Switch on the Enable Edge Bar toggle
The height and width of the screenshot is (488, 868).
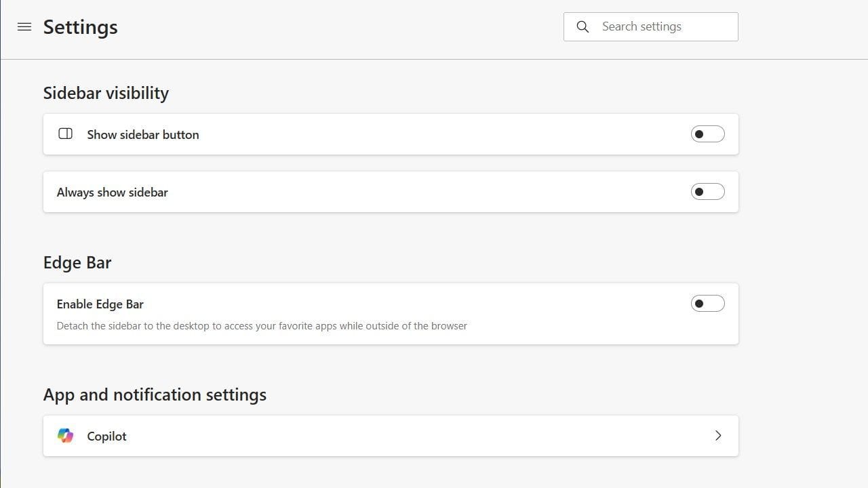point(707,304)
